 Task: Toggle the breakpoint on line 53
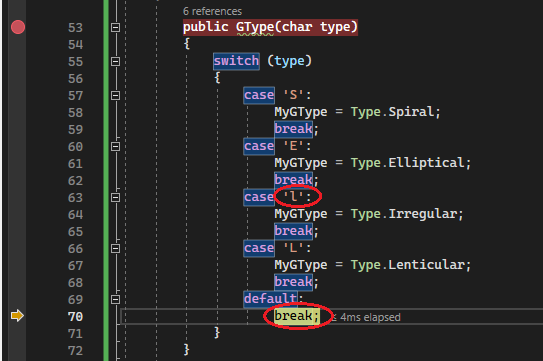pyautogui.click(x=18, y=27)
